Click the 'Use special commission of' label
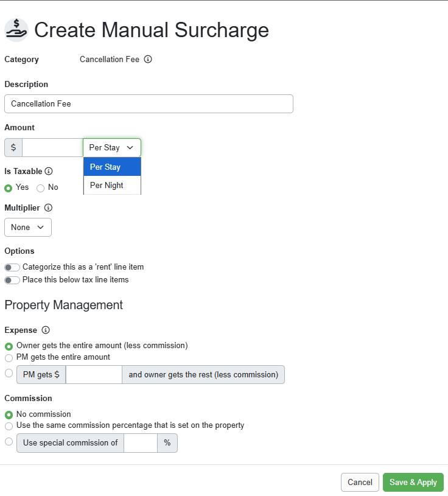Screen dimensions: 448x496 click(70, 443)
